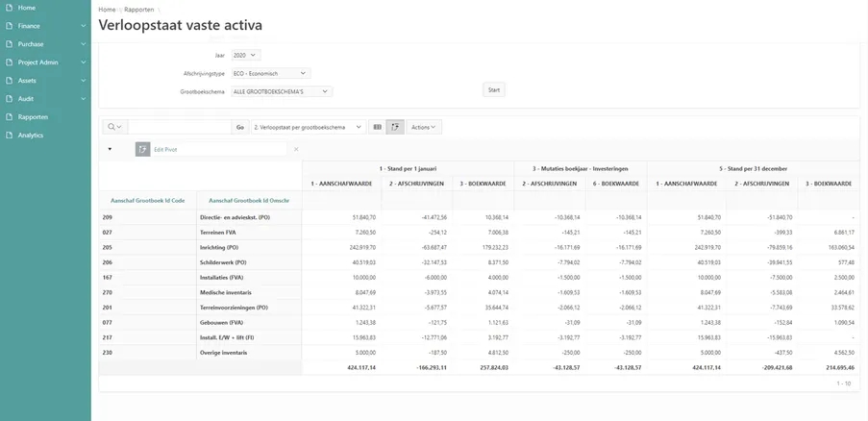Expand the Finance menu chevron
868x421 pixels.
[84, 26]
